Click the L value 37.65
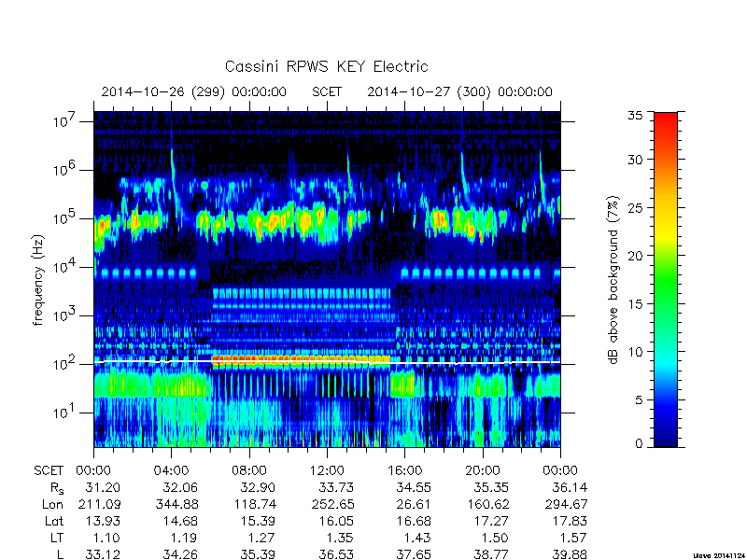747x560 pixels. pos(414,554)
